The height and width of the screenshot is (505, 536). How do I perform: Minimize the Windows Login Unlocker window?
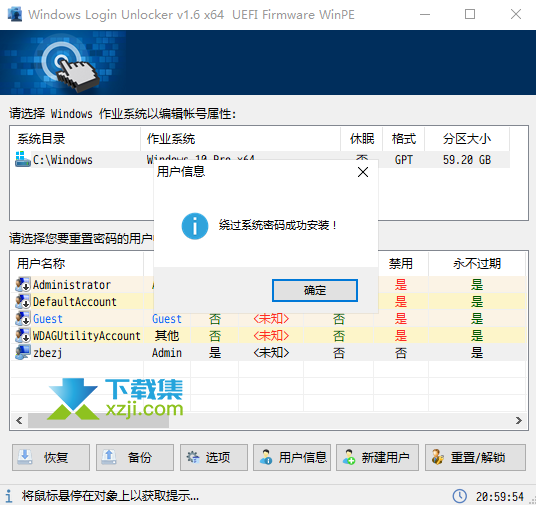click(425, 14)
